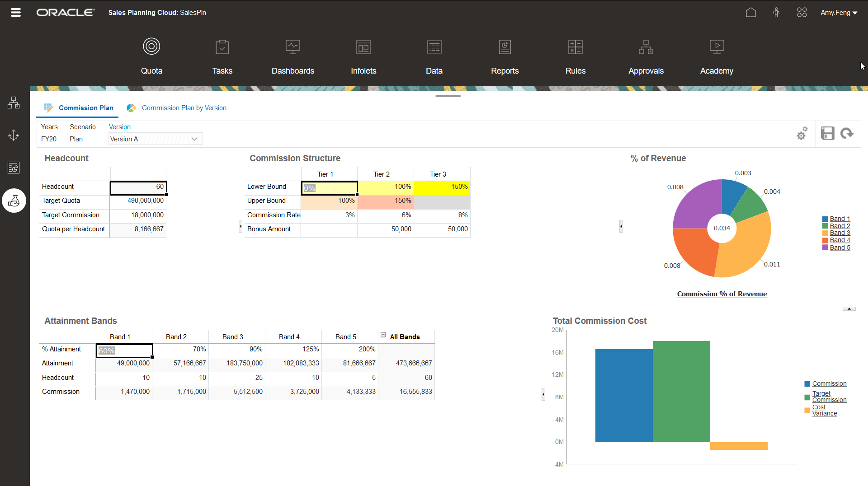Viewport: 868px width, 486px height.
Task: Switch to the Commission Plan by Version tab
Action: click(184, 108)
